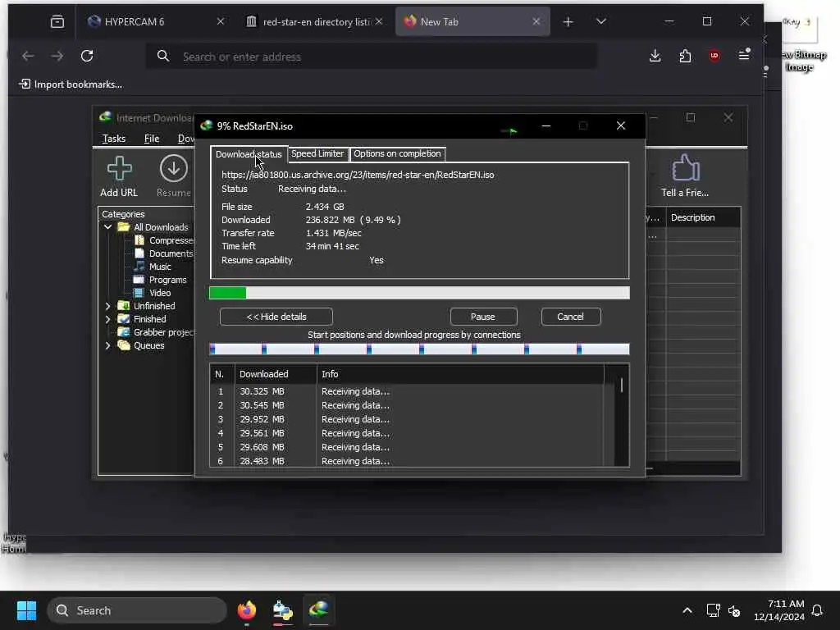
Task: Close the red-star-en directory listing tab
Action: click(379, 21)
